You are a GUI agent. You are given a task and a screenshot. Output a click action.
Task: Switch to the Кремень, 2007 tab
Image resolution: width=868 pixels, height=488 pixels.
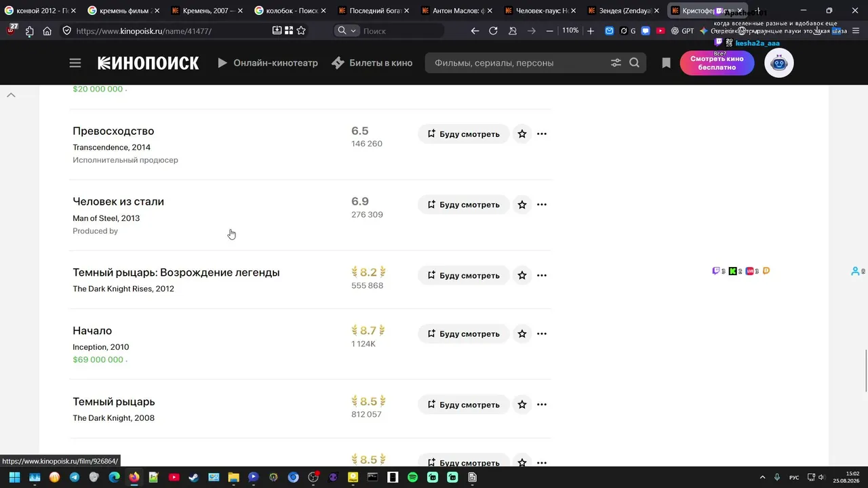[x=205, y=11]
